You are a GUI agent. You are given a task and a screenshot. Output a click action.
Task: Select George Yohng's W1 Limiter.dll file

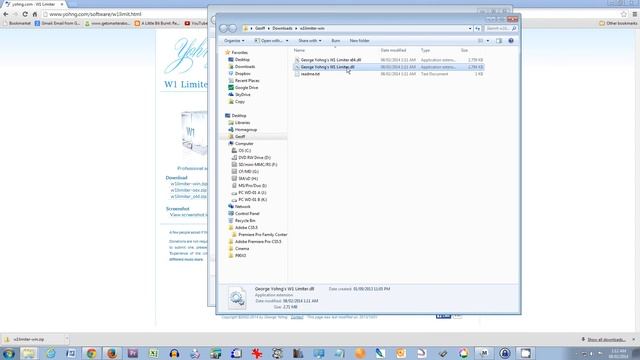point(389,67)
